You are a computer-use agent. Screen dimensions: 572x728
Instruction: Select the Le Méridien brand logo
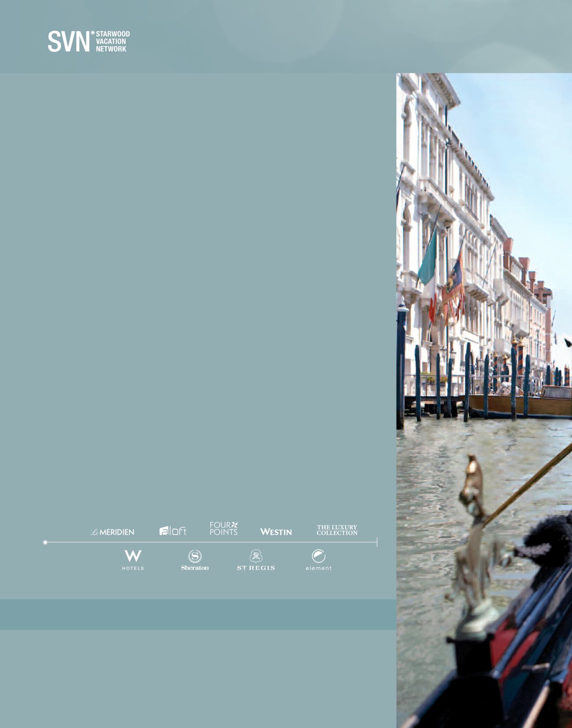[x=112, y=532]
